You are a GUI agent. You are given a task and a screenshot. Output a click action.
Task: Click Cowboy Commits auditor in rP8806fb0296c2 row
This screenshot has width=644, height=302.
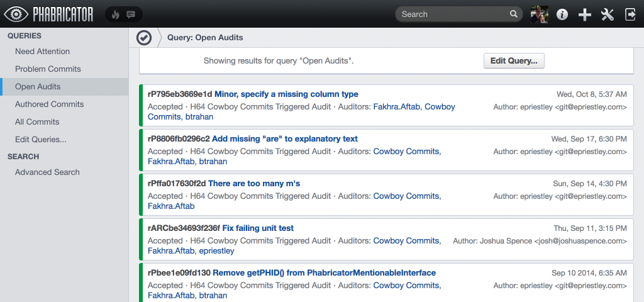point(406,152)
